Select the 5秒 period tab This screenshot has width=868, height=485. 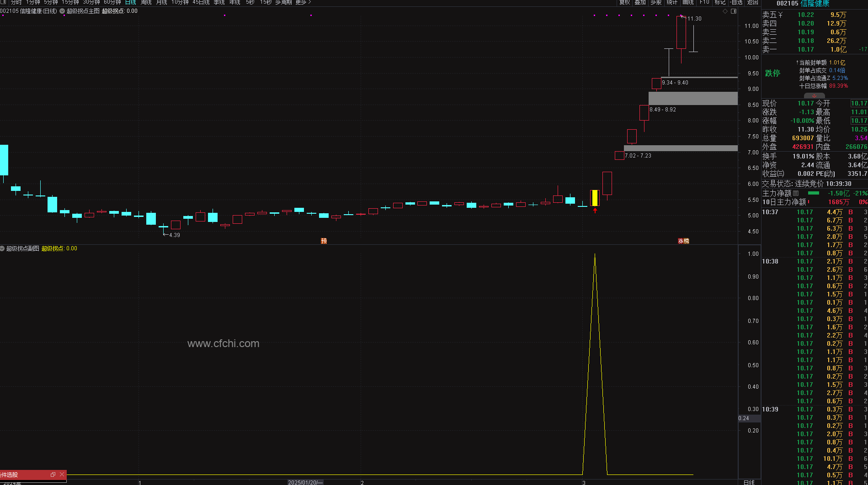[250, 2]
